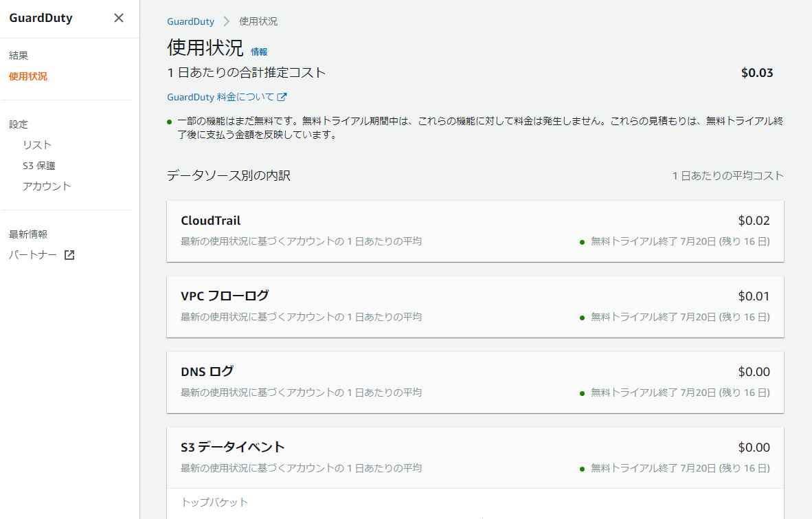812x519 pixels.
Task: Click VPC フローログ trial end text
Action: (681, 317)
